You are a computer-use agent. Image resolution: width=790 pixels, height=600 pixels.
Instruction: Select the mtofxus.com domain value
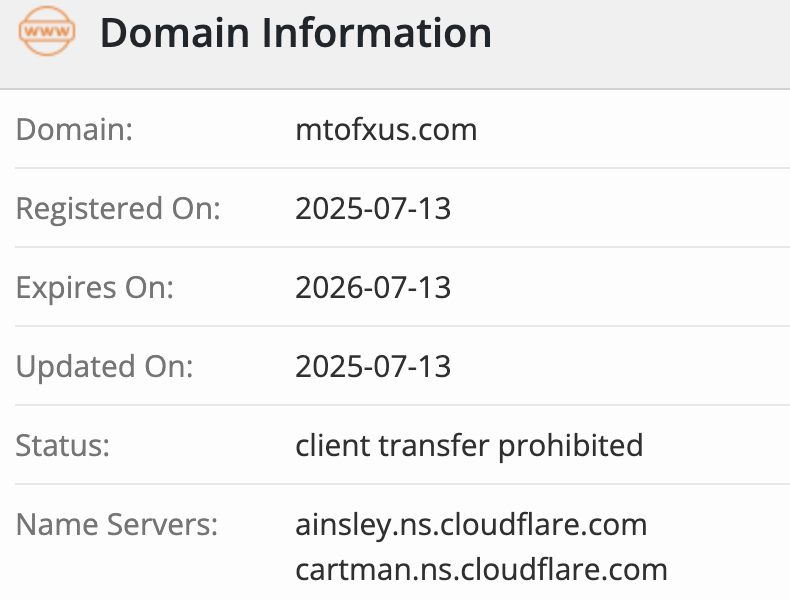click(x=386, y=130)
